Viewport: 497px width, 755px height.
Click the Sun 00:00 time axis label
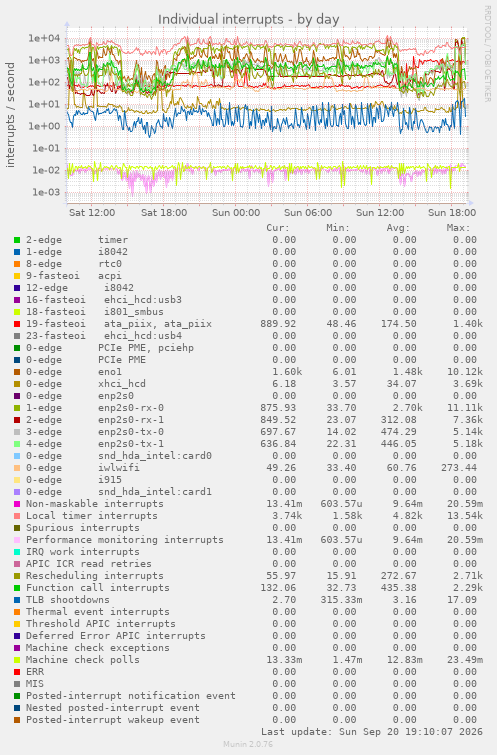click(236, 212)
